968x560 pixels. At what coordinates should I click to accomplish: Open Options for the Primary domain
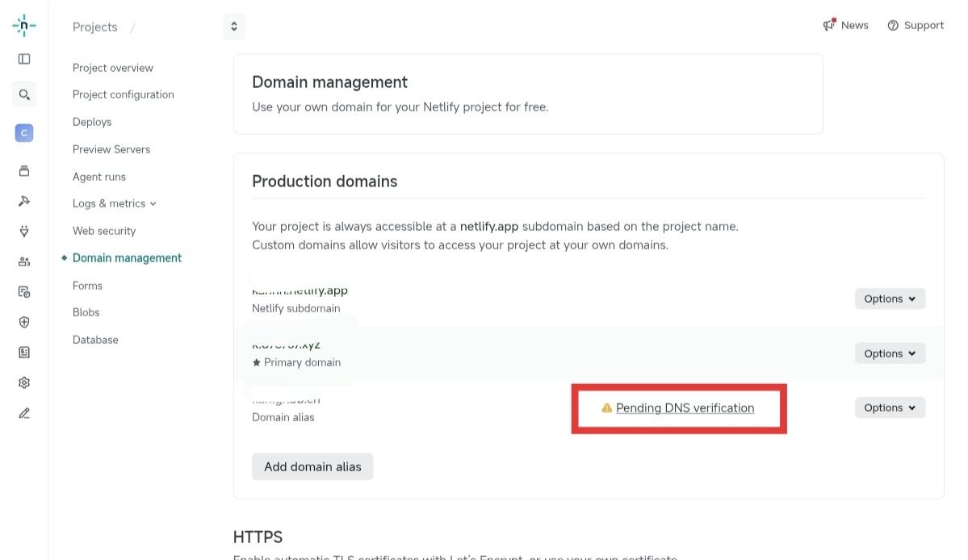[x=890, y=353]
